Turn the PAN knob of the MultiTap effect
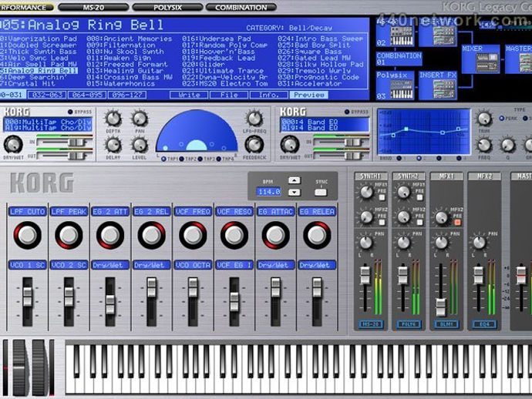The height and width of the screenshot is (399, 532). click(x=140, y=119)
